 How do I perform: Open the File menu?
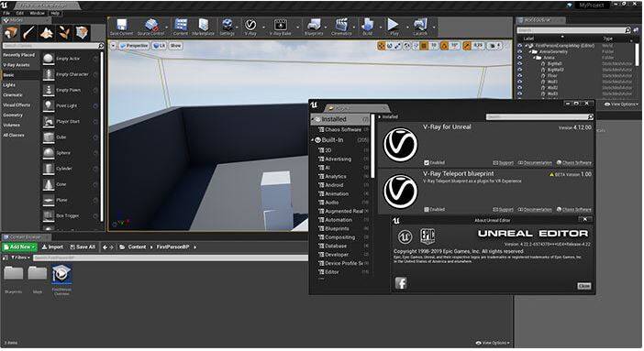tap(6, 13)
